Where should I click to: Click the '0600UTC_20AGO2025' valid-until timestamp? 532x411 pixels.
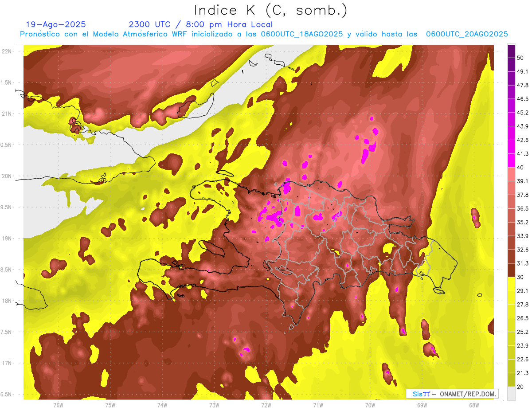coord(467,34)
